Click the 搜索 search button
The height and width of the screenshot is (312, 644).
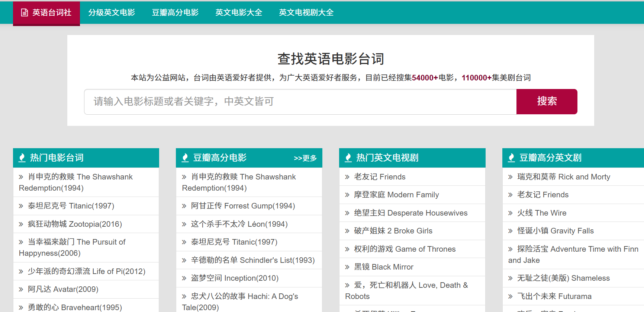coord(547,102)
